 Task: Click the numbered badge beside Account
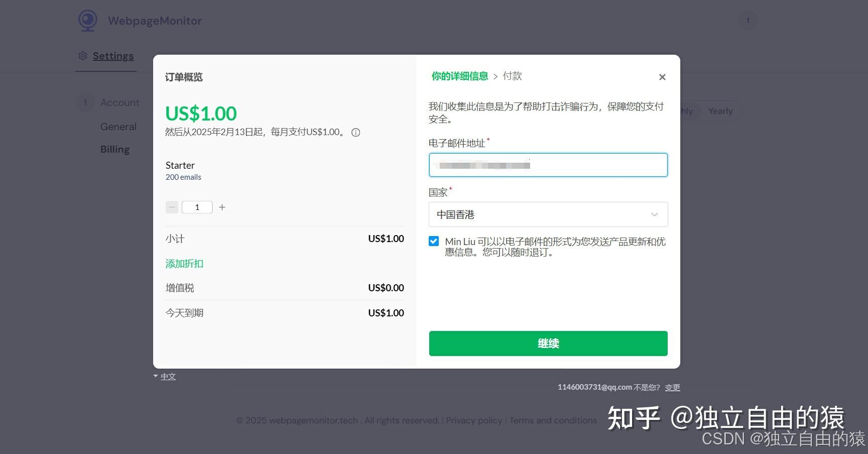(85, 102)
